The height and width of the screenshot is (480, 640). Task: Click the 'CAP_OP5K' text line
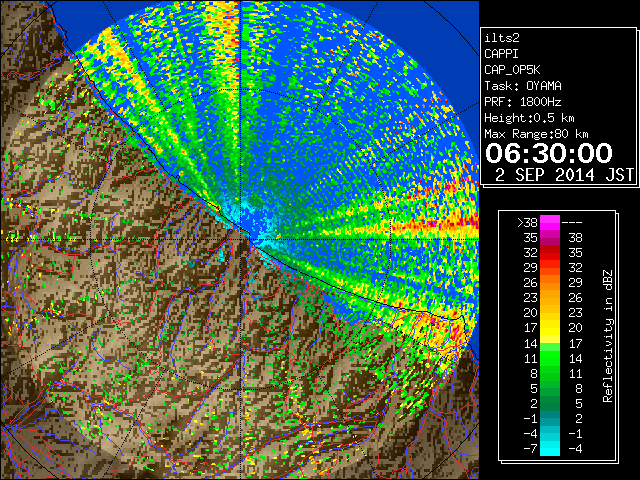(x=512, y=70)
